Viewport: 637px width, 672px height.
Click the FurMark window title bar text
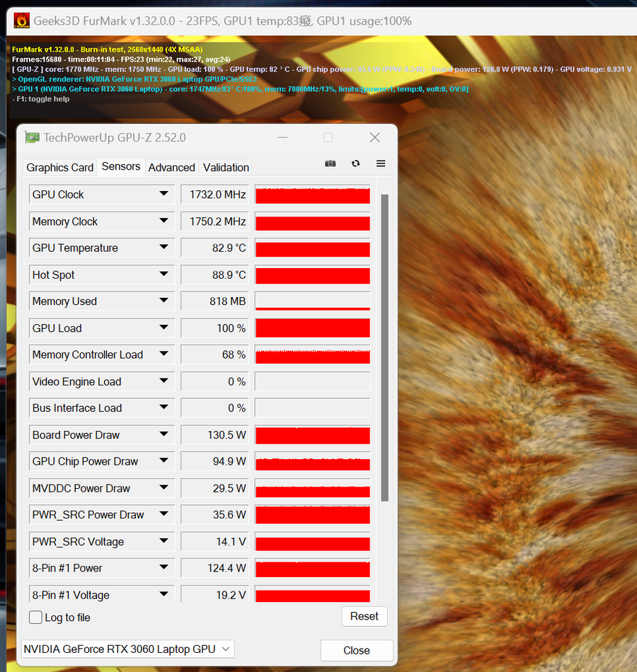click(x=222, y=21)
